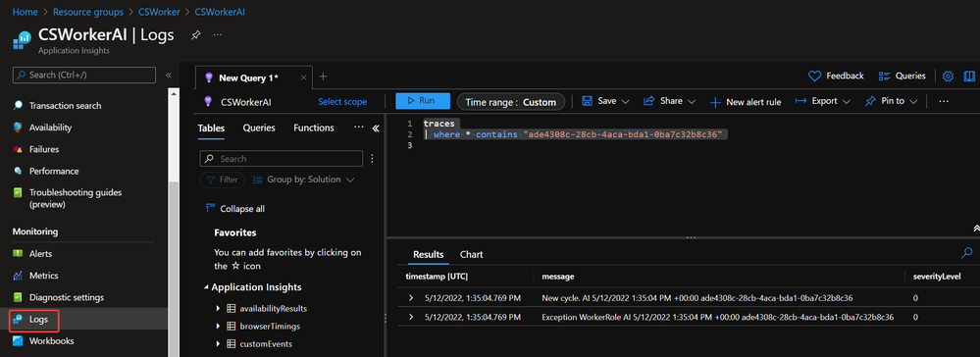Change the Time range Custom setting
This screenshot has height=357, width=980.
[x=511, y=101]
